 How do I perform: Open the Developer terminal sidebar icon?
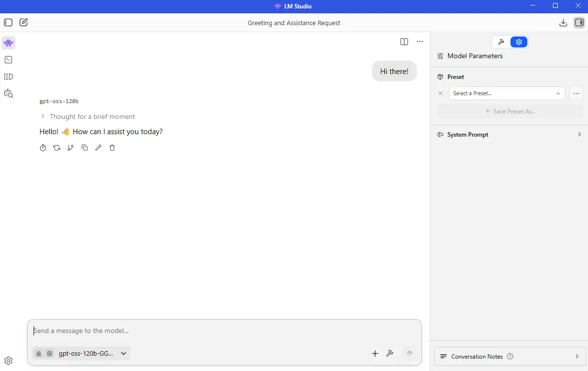click(x=8, y=60)
